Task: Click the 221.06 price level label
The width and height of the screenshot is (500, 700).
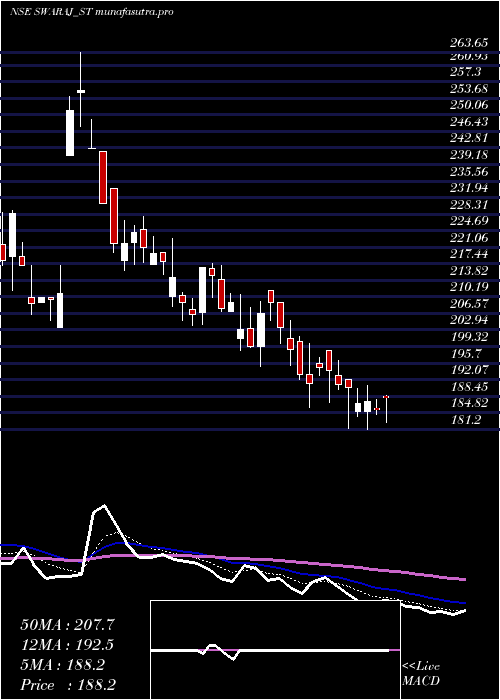Action: tap(467, 238)
